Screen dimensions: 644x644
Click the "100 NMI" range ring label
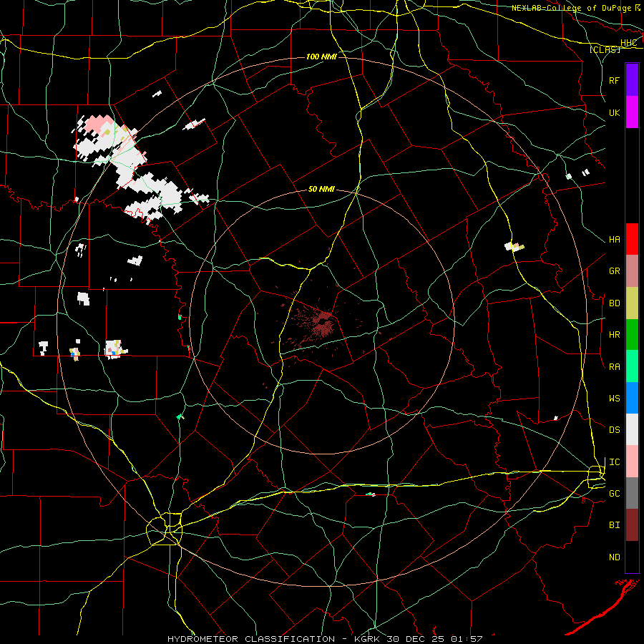tap(321, 57)
